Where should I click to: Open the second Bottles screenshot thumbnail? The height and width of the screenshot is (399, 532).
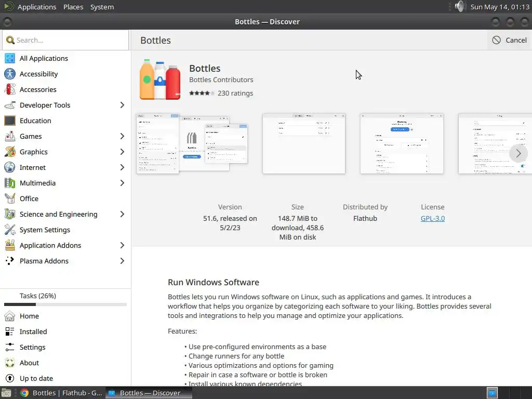[x=303, y=143]
